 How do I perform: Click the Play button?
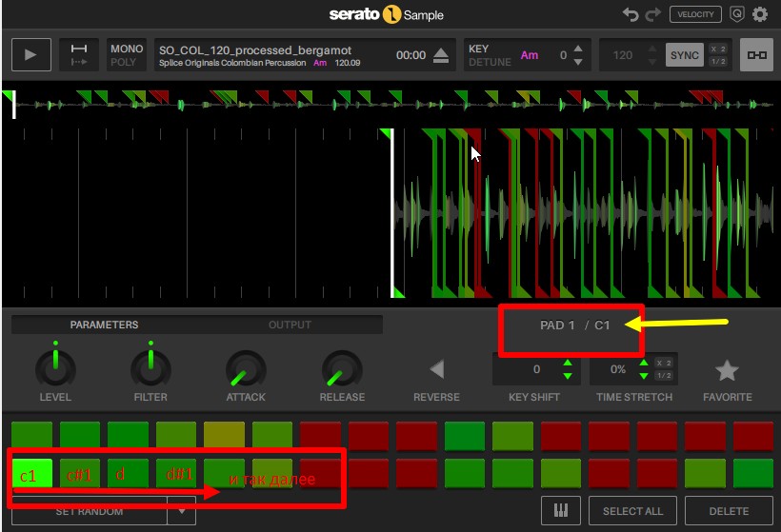click(x=31, y=55)
